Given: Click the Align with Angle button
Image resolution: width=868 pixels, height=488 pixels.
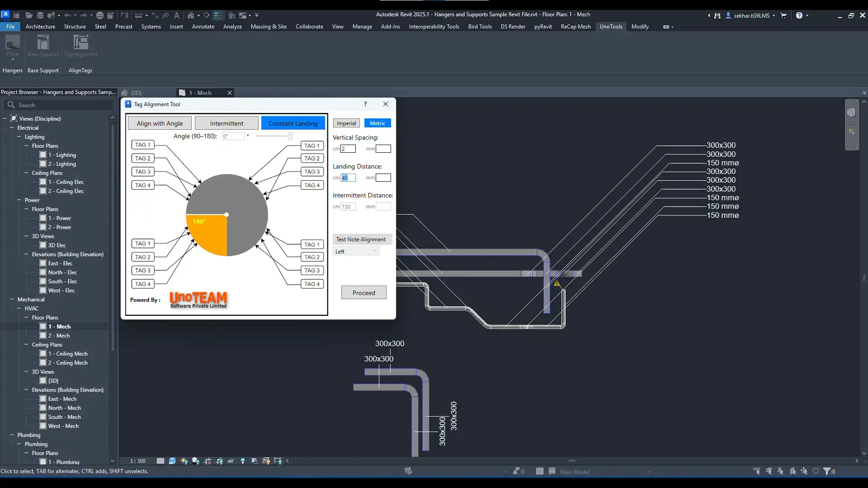Looking at the screenshot, I should click(x=160, y=123).
